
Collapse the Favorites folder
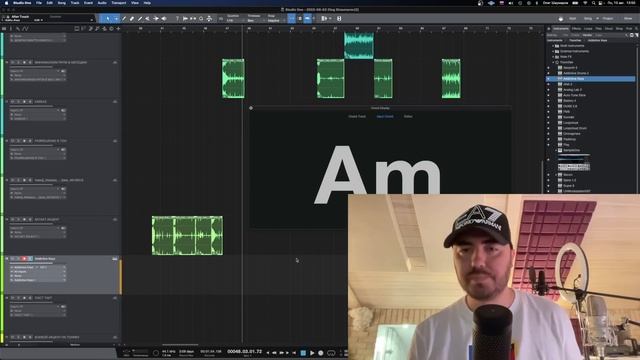coord(553,62)
